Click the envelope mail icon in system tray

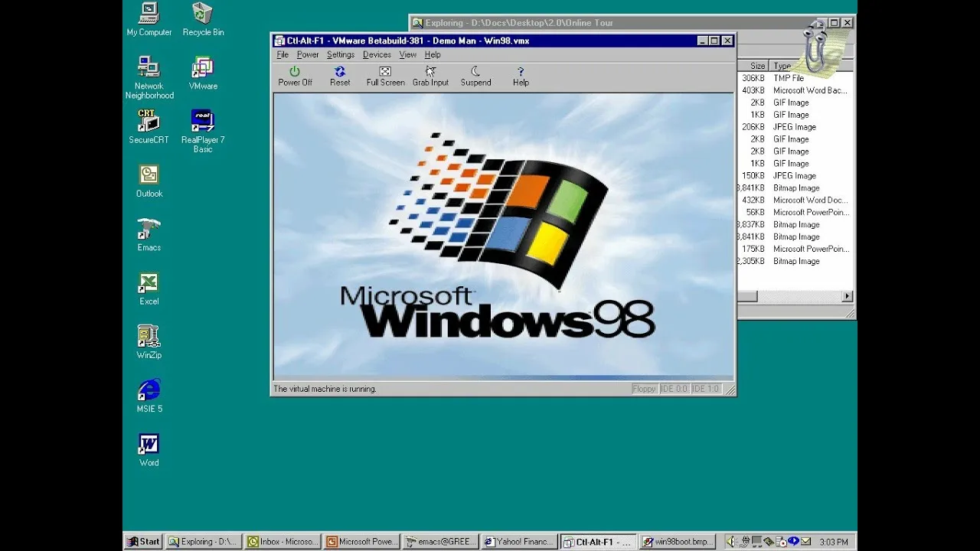806,542
